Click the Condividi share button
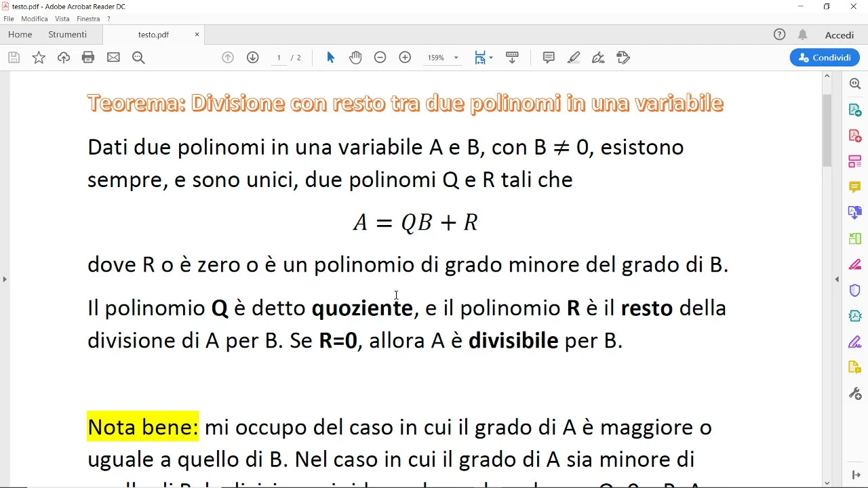This screenshot has height=488, width=868. click(x=825, y=58)
